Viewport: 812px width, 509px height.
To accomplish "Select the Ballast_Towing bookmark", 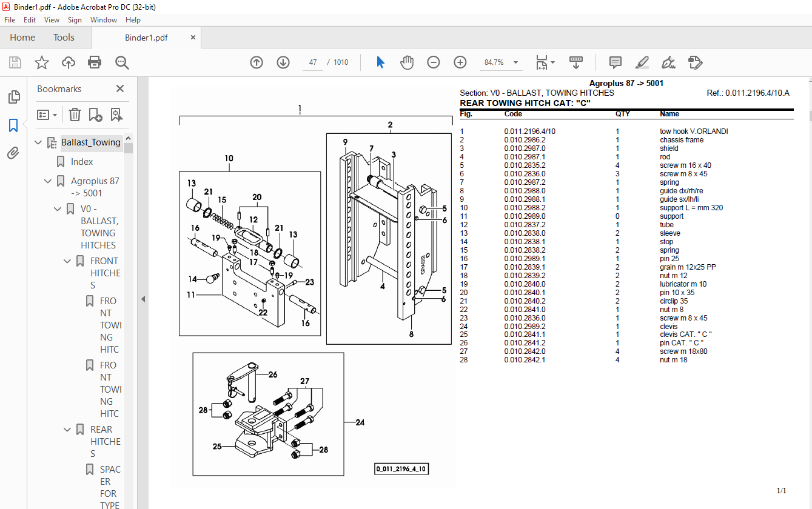I will (x=91, y=142).
